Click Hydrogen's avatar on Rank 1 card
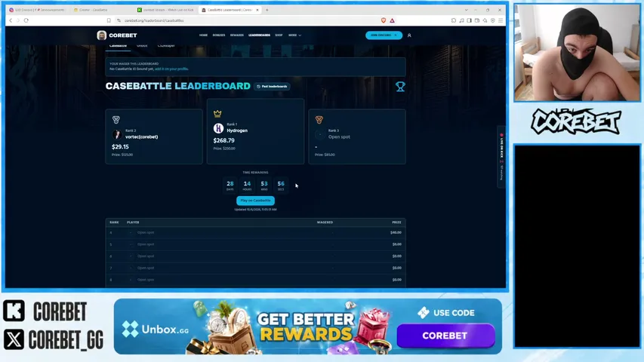 click(218, 128)
